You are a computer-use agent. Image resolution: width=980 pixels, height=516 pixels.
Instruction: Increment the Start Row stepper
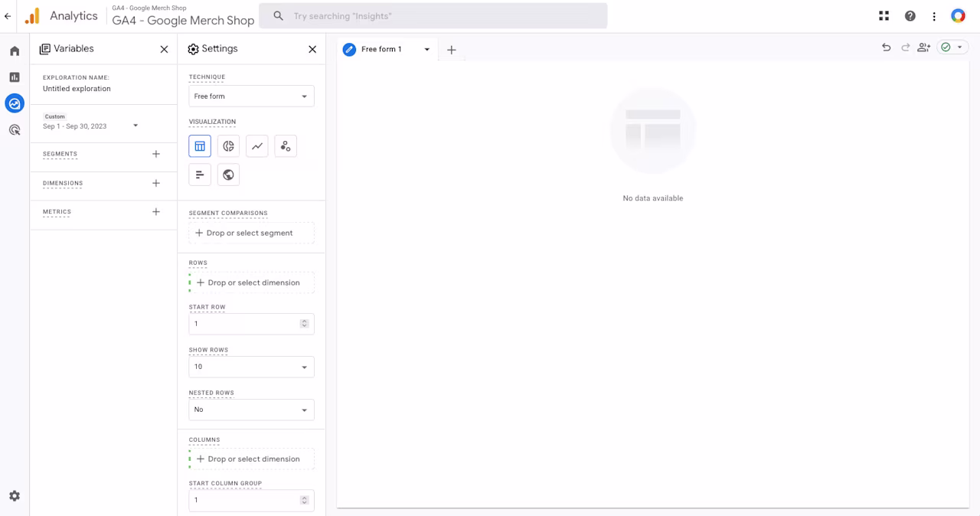(x=304, y=322)
